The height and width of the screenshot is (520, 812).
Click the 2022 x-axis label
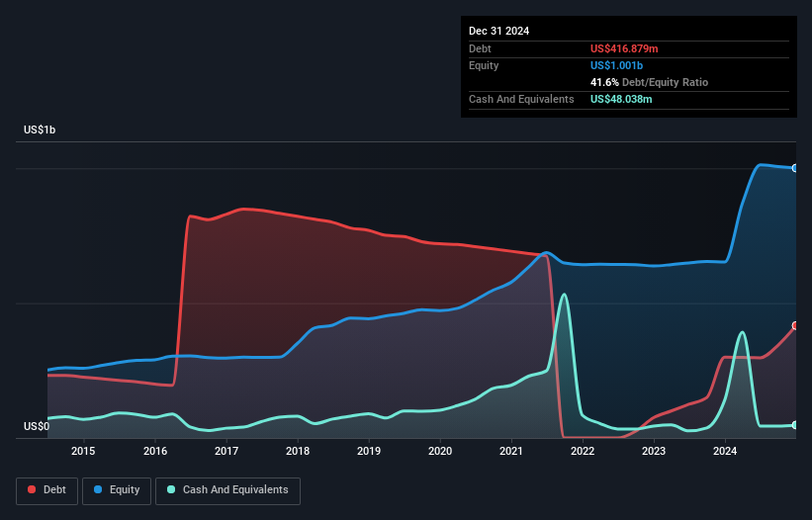583,451
